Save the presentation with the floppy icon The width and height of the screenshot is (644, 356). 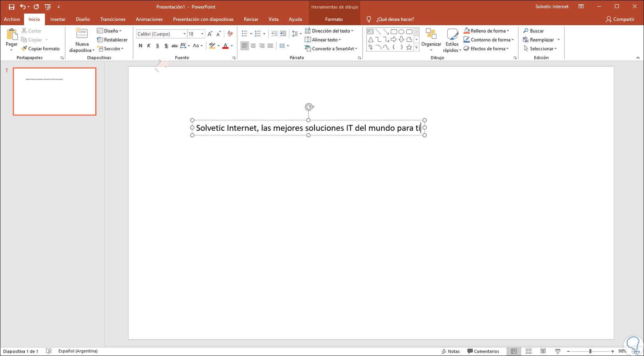pyautogui.click(x=11, y=7)
